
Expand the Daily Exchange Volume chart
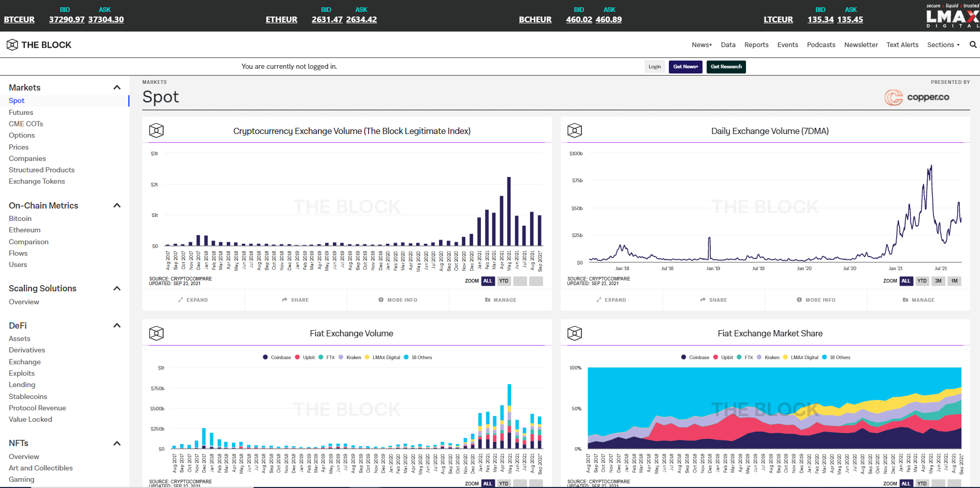[611, 300]
